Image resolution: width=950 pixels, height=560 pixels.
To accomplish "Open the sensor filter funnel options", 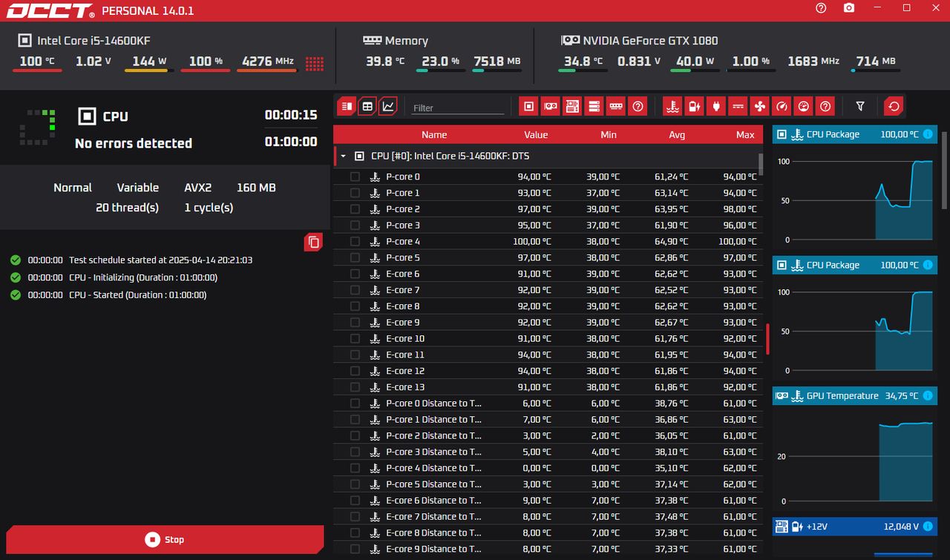I will coord(860,106).
